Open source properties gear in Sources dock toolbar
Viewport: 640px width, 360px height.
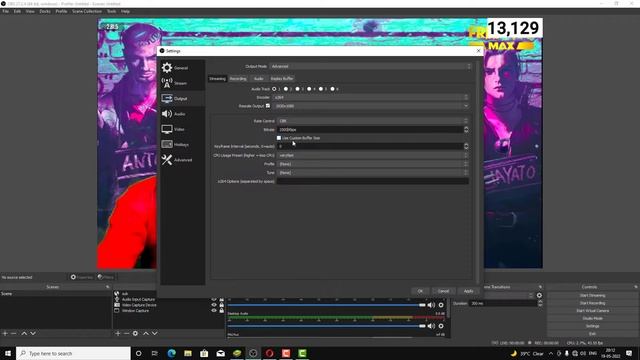(135, 333)
